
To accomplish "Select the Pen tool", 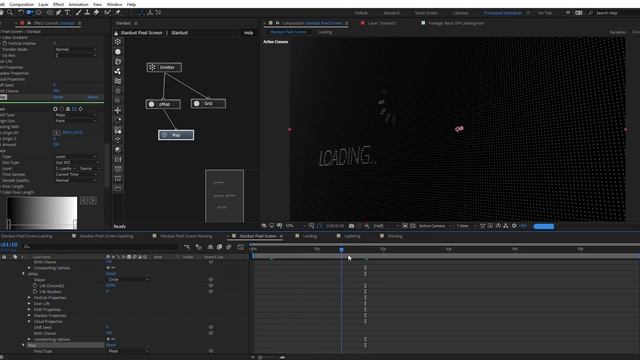I will coord(58,13).
